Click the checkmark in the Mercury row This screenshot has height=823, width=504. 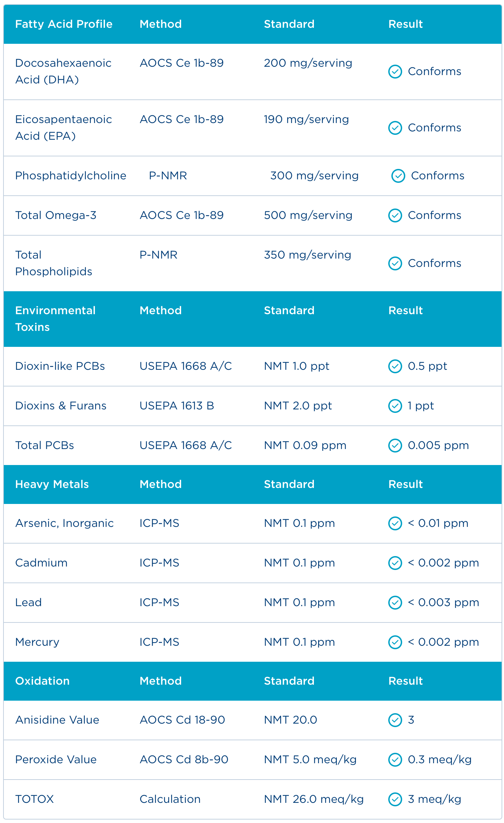click(395, 642)
